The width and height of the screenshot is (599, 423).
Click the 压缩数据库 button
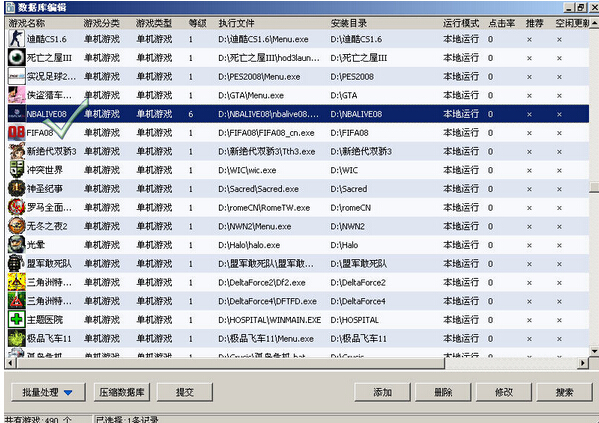point(122,392)
